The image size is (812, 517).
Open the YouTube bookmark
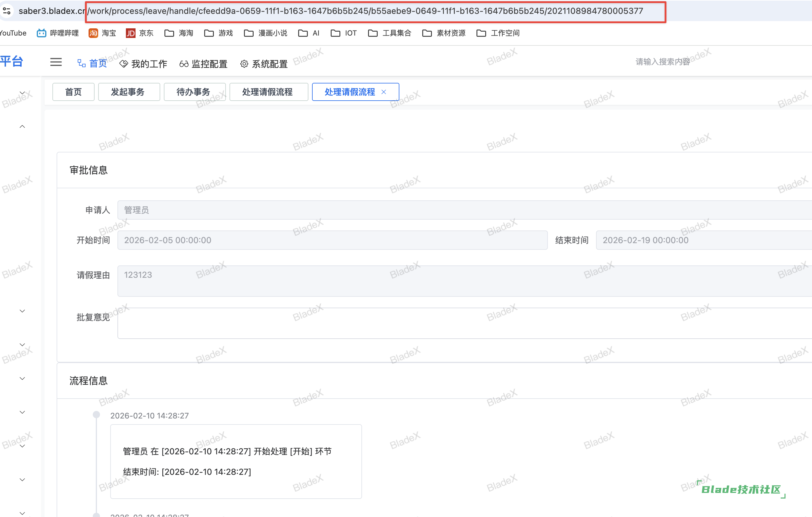pos(13,33)
